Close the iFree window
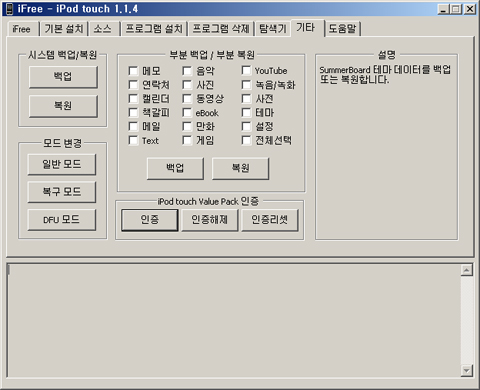 pyautogui.click(x=470, y=9)
